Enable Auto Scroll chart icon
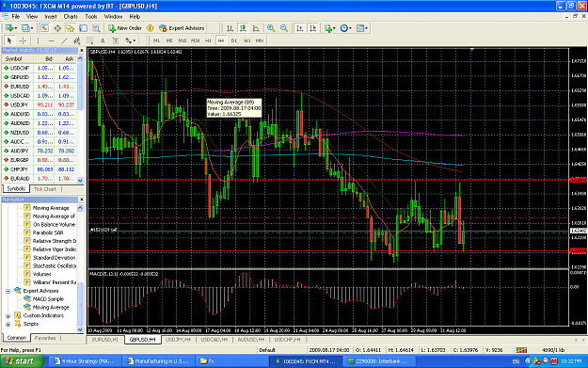This screenshot has width=588, height=368. point(299,28)
